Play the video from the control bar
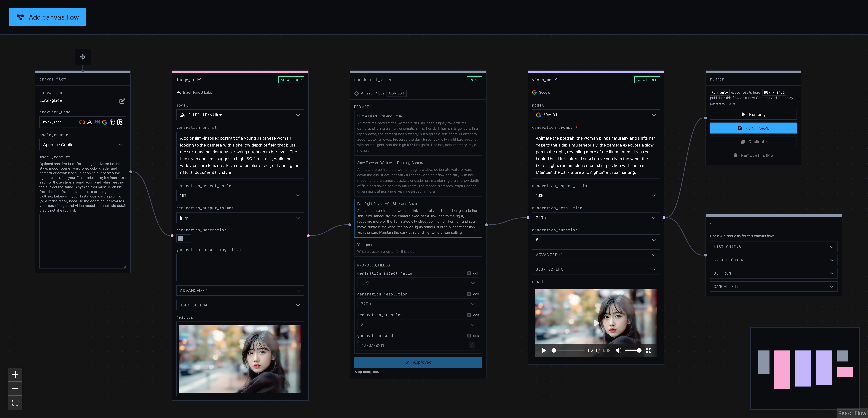 (543, 351)
